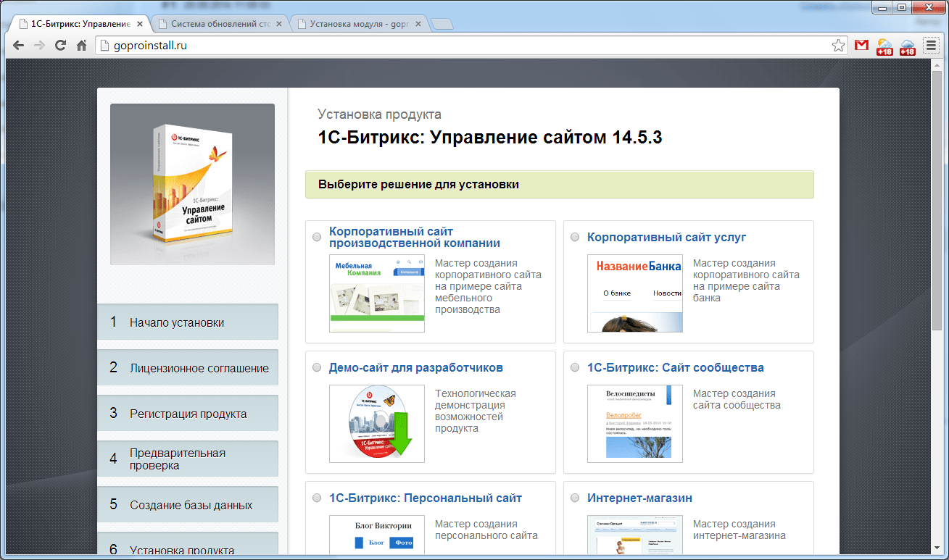
Task: Click scrollbar up arrow
Action: (x=937, y=65)
